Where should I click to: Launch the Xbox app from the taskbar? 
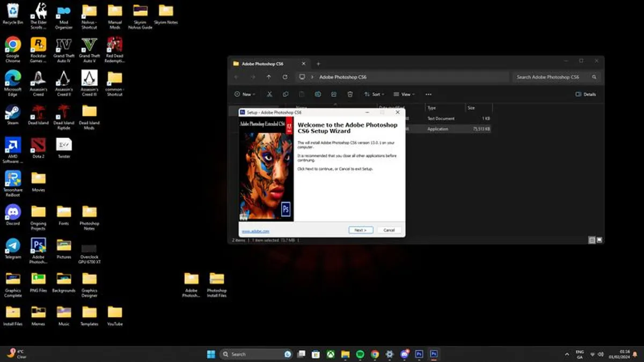point(331,354)
